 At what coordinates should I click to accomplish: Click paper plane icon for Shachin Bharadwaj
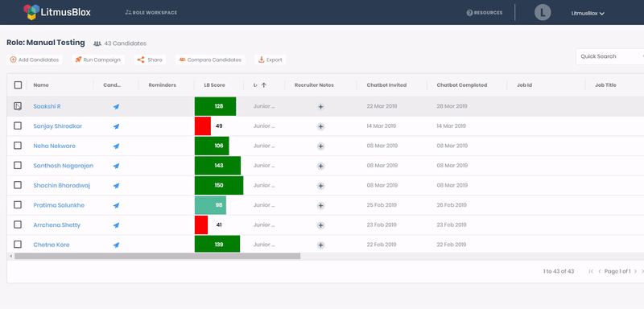(x=116, y=186)
